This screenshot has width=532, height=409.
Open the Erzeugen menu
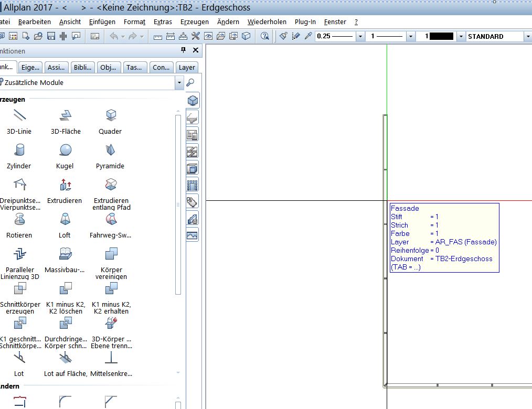[x=194, y=21]
